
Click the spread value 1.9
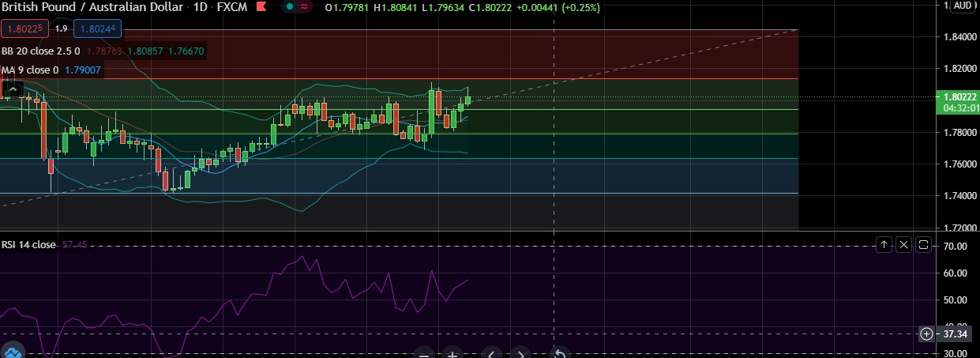(x=62, y=29)
